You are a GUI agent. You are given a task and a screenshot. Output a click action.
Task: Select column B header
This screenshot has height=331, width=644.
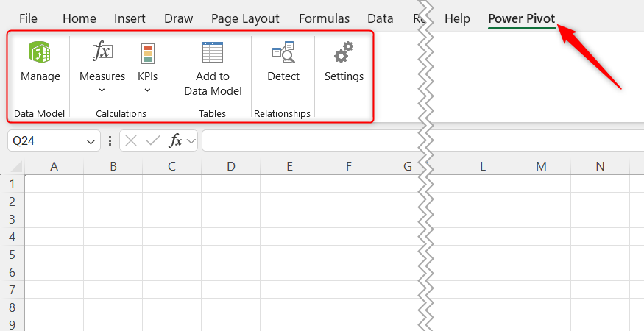(x=113, y=166)
